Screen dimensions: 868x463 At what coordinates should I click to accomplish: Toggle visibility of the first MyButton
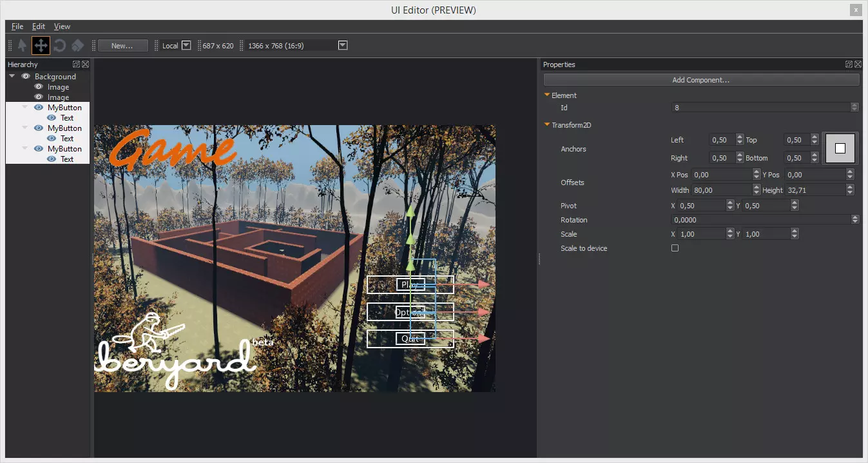pos(39,108)
